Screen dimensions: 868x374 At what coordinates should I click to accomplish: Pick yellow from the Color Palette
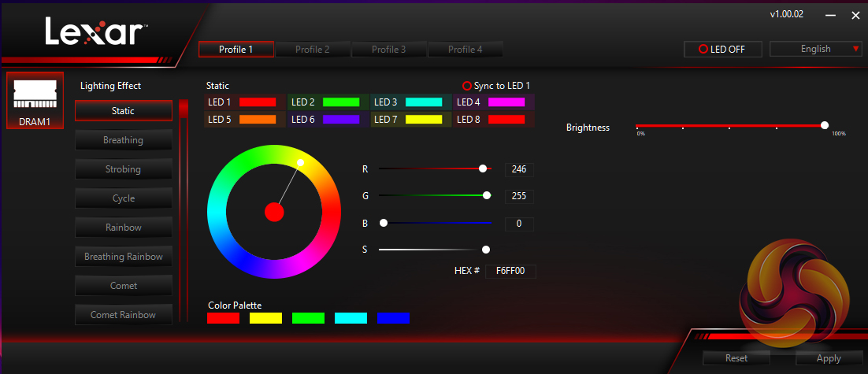[265, 318]
